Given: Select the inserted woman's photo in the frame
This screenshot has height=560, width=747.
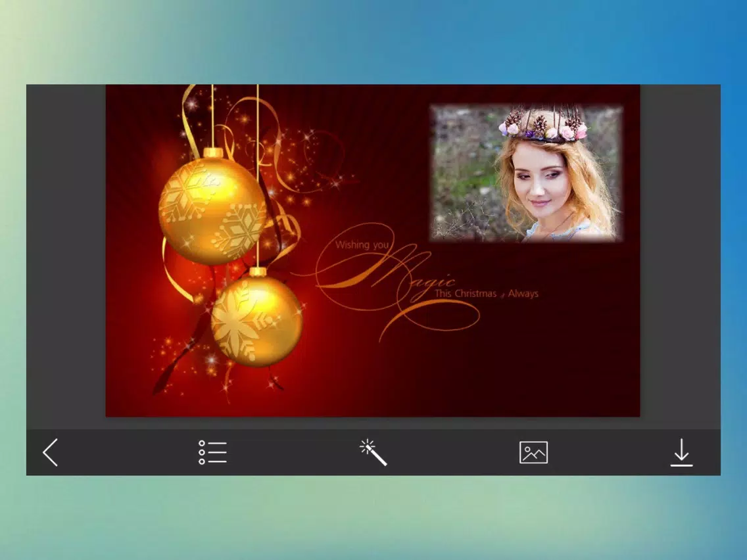Looking at the screenshot, I should [527, 172].
